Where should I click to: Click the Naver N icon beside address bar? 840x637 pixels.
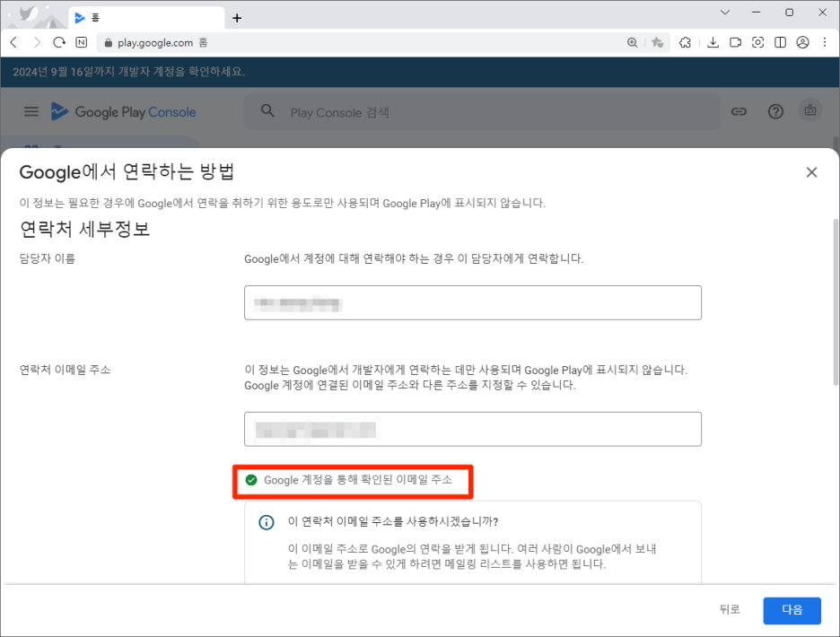(82, 42)
